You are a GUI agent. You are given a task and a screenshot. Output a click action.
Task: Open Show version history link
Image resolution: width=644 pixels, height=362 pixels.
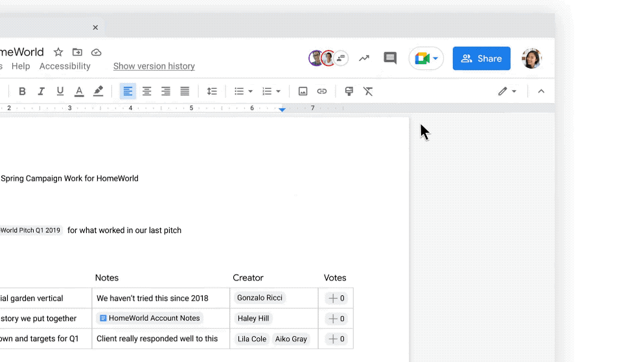[x=154, y=66]
